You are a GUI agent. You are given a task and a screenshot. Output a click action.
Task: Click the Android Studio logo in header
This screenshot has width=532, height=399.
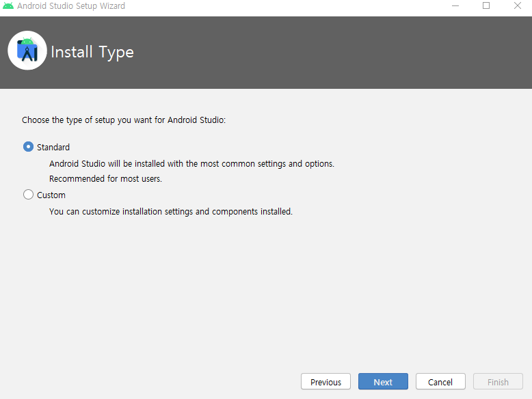click(x=27, y=51)
